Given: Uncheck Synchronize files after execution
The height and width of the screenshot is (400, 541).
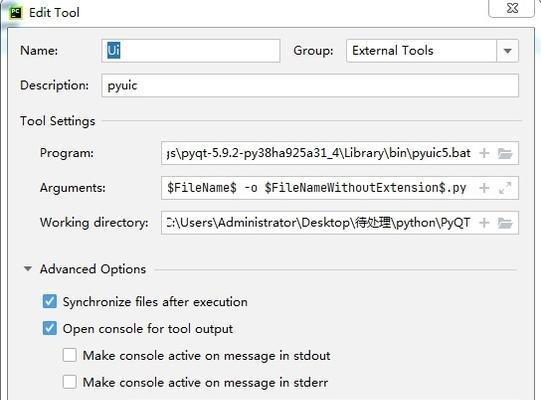Looking at the screenshot, I should point(50,301).
